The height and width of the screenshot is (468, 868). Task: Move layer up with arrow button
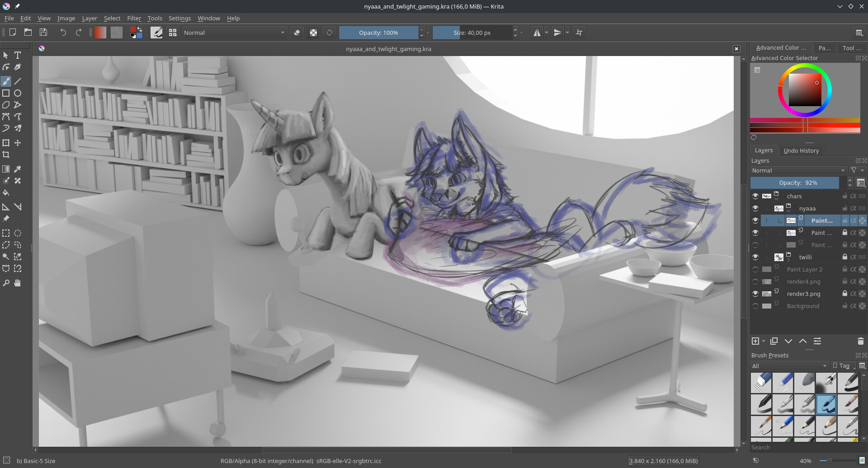point(803,341)
